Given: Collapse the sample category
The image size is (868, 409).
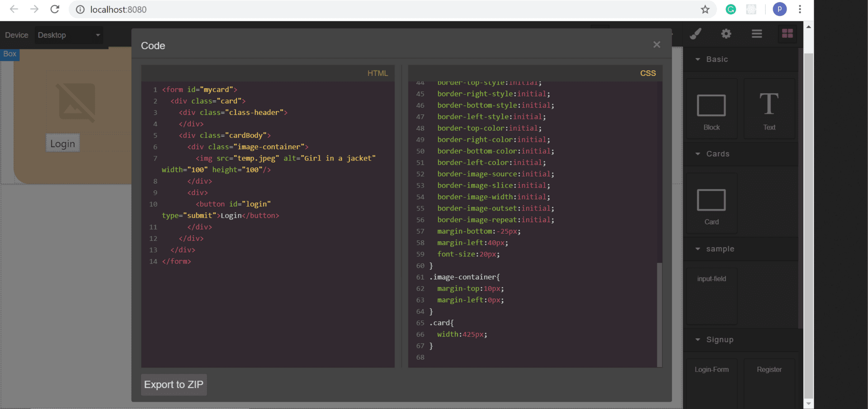Looking at the screenshot, I should pyautogui.click(x=720, y=249).
